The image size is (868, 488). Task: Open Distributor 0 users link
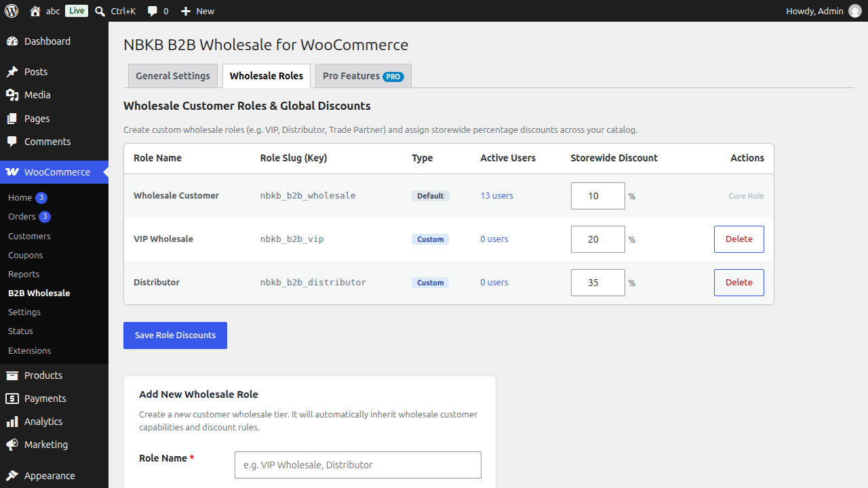494,283
